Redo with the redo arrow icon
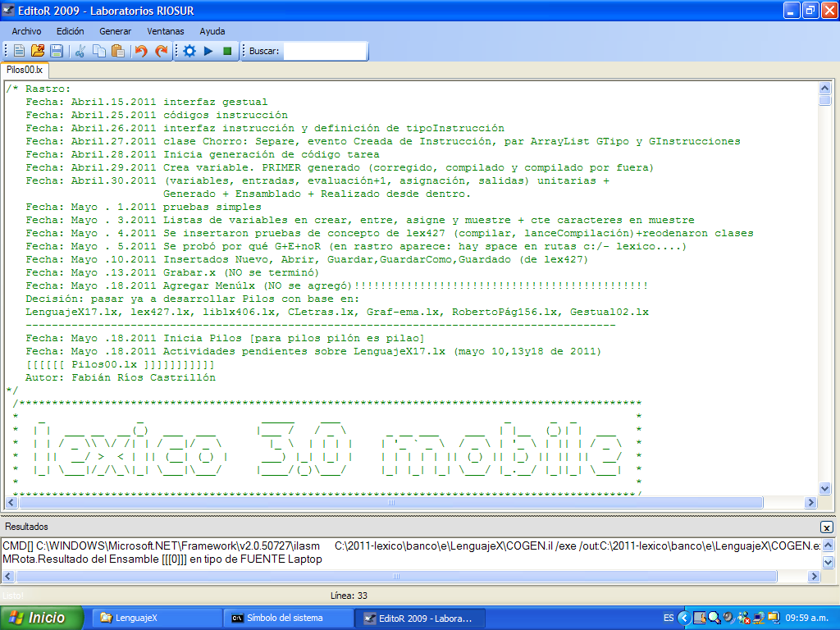 click(x=162, y=51)
